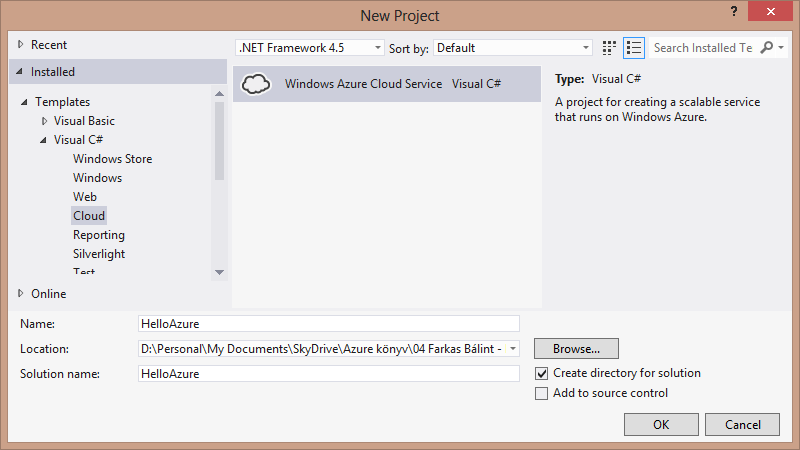Screen dimensions: 800x450
Task: Expand the Visual Basic node
Action: coord(44,121)
